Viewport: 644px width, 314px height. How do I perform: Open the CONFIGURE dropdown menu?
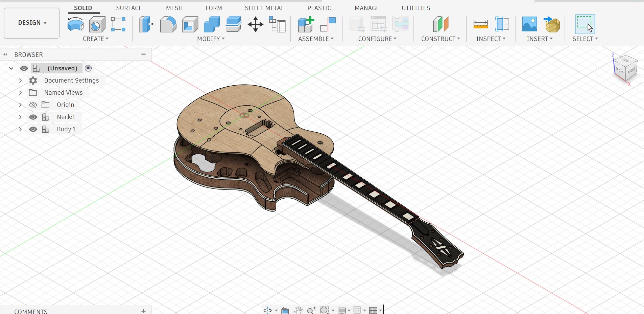point(378,39)
